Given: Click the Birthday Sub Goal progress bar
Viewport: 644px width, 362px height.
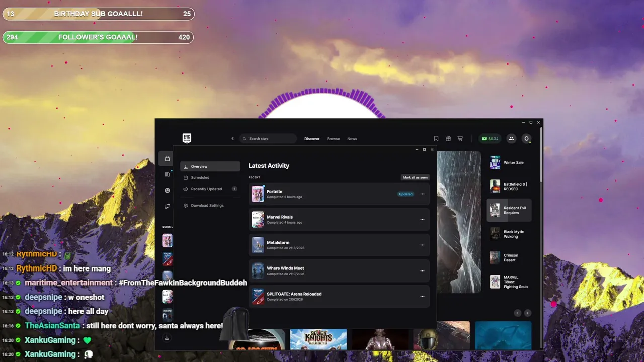Looking at the screenshot, I should [98, 14].
